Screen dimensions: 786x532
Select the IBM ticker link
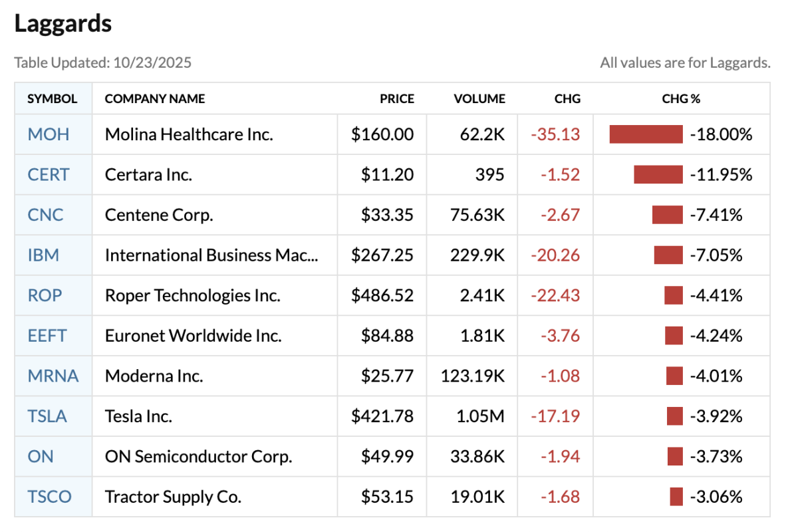[43, 255]
